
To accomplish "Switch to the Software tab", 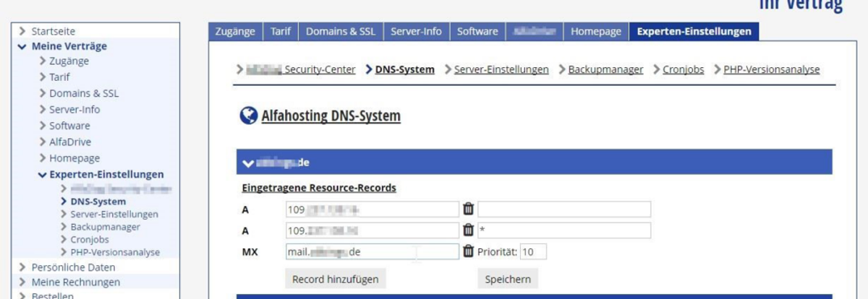I will click(477, 32).
